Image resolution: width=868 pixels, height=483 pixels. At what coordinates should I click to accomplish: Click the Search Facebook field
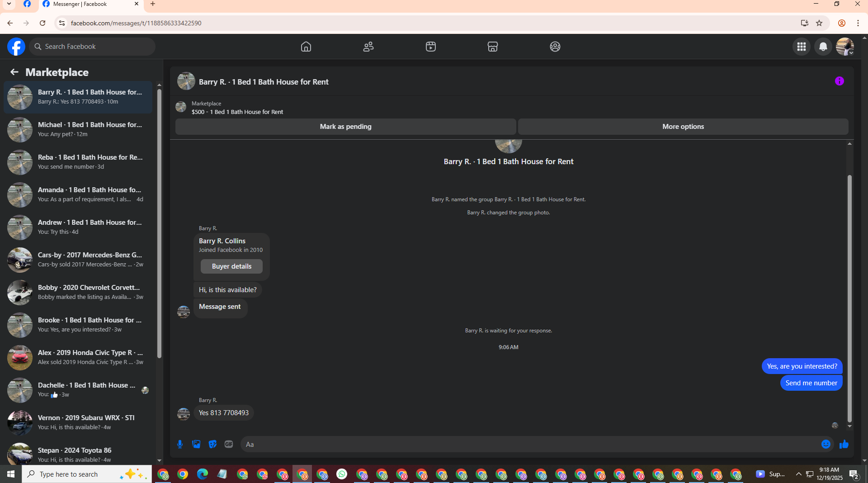(x=93, y=47)
